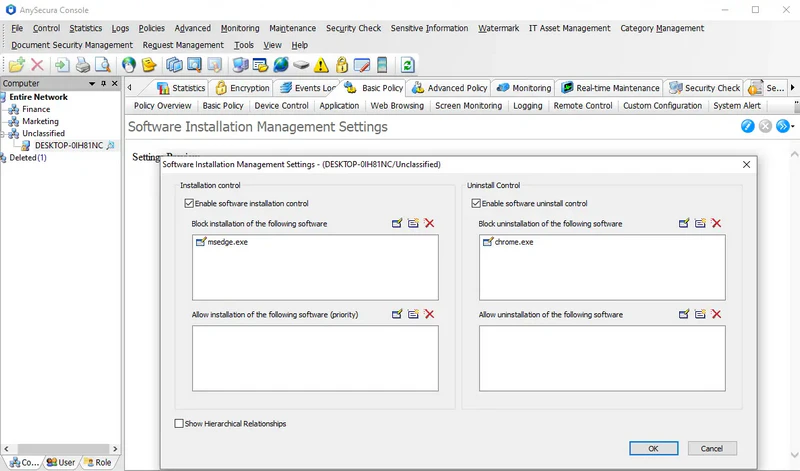This screenshot has height=471, width=800.
Task: Delete entry from block uninstallation list
Action: click(x=717, y=223)
